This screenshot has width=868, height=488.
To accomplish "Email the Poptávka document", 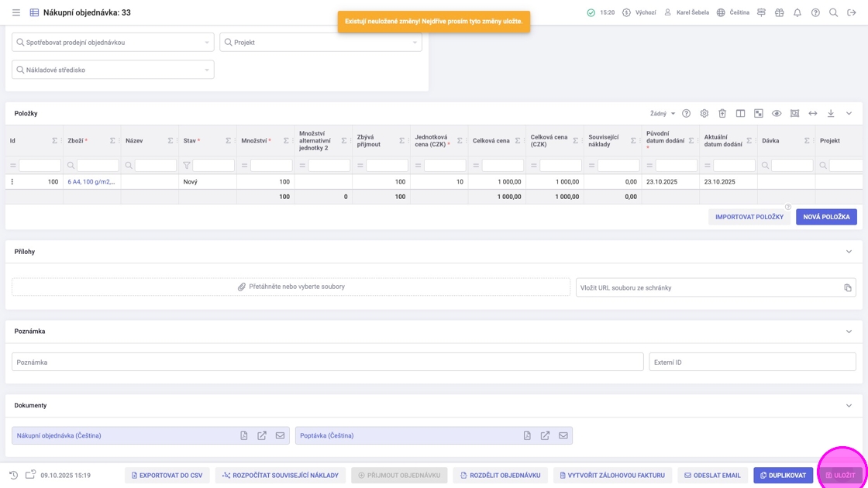I will pos(563,436).
